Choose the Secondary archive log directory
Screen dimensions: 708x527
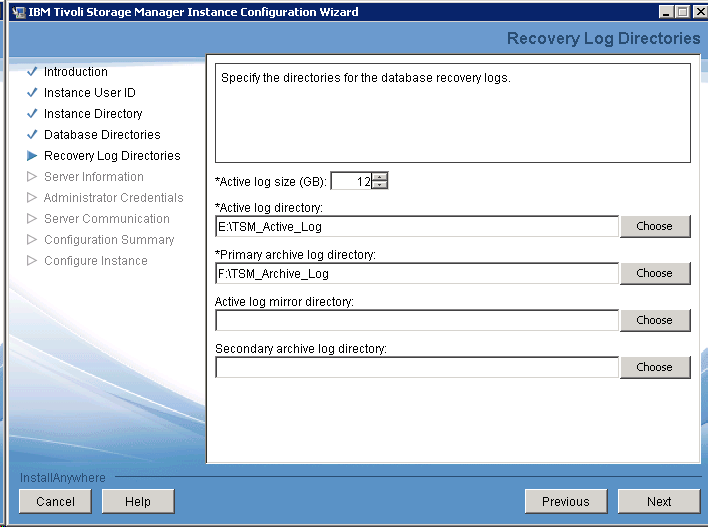coord(654,367)
